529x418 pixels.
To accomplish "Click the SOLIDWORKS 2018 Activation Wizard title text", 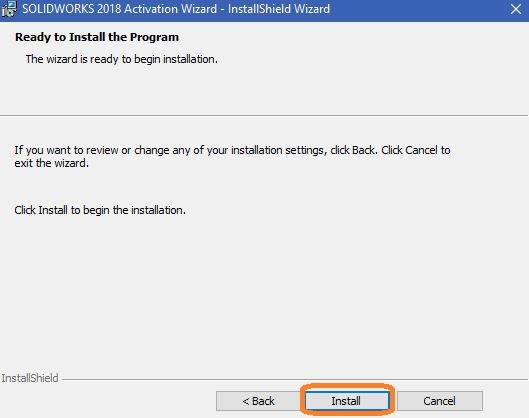I will (119, 9).
